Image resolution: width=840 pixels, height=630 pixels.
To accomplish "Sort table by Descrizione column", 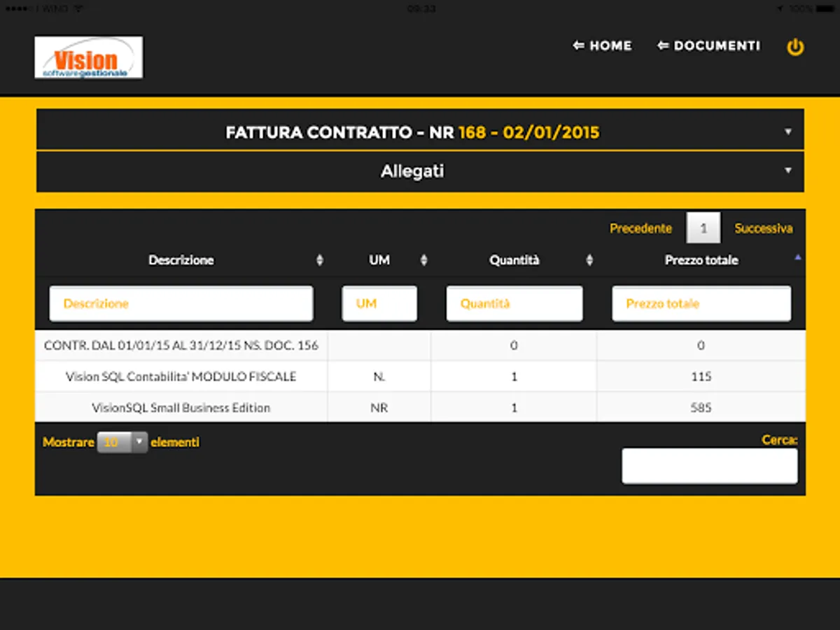I will tap(181, 260).
